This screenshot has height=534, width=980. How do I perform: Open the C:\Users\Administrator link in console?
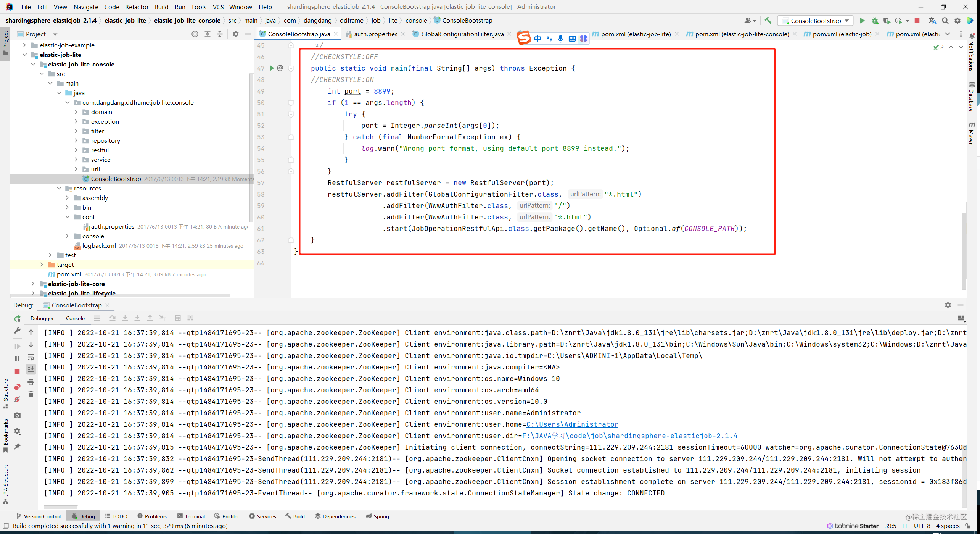(x=572, y=424)
